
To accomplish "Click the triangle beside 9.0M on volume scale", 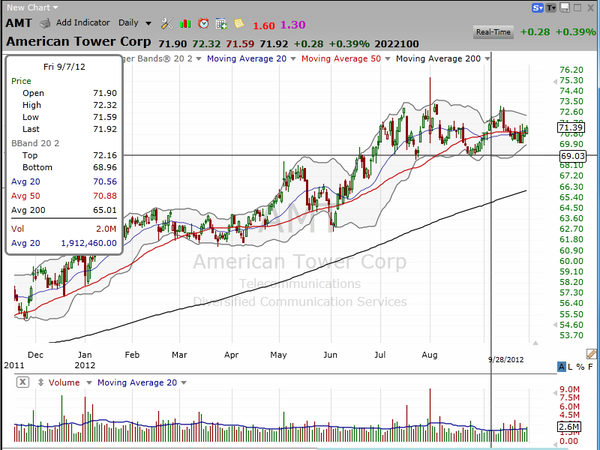I will click(555, 393).
